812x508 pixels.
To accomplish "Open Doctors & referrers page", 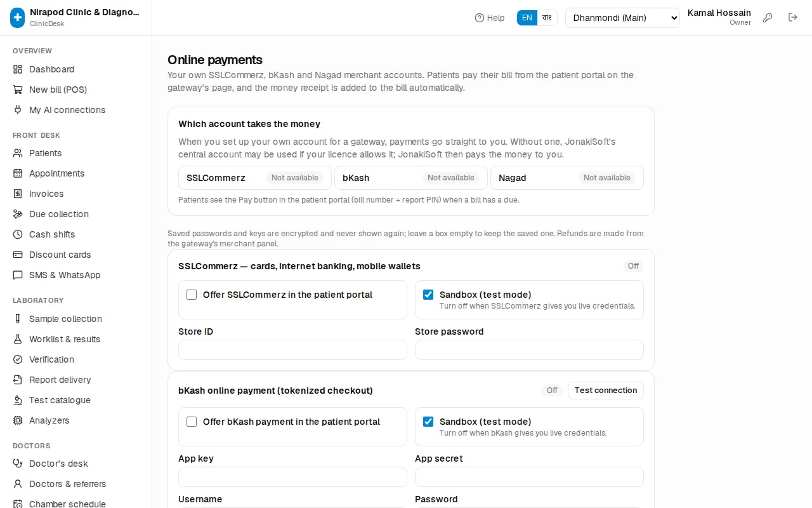I will (76, 484).
